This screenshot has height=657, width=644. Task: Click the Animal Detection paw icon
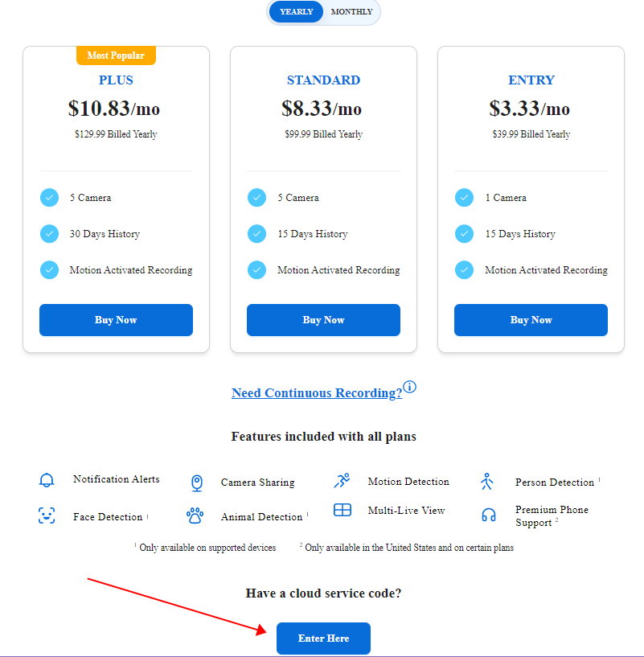[x=195, y=516]
